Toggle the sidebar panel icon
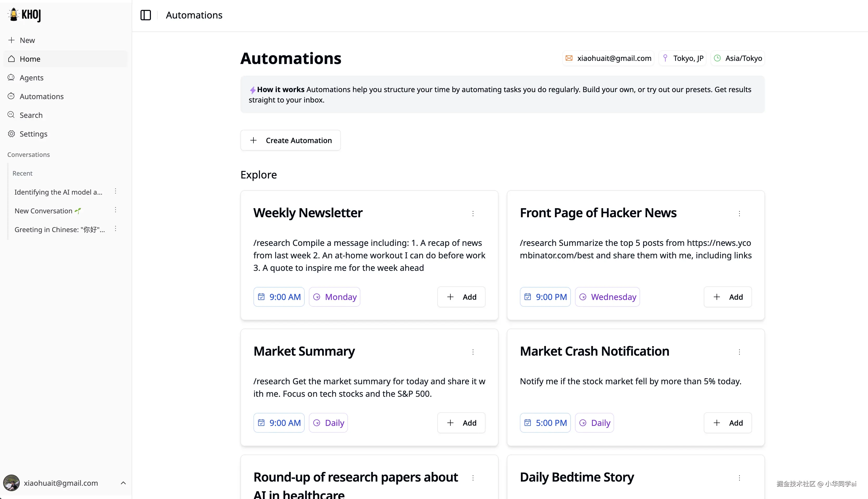Screen dimensions: 868x499 [x=146, y=15]
